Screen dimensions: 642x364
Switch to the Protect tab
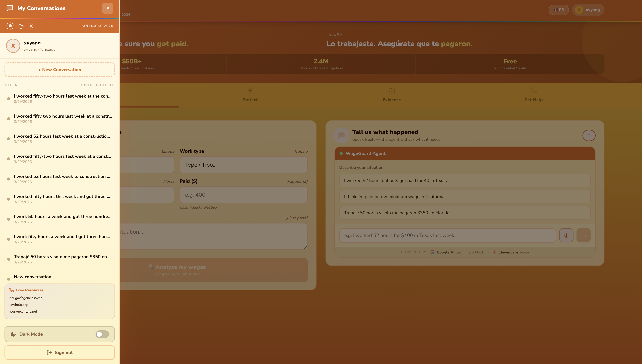[250, 95]
